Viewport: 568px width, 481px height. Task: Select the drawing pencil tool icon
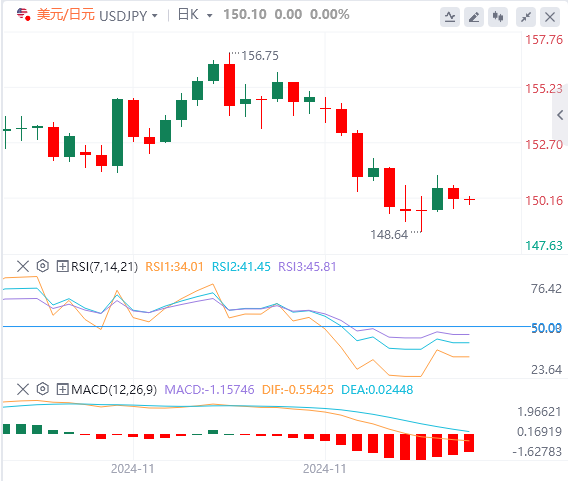[474, 17]
